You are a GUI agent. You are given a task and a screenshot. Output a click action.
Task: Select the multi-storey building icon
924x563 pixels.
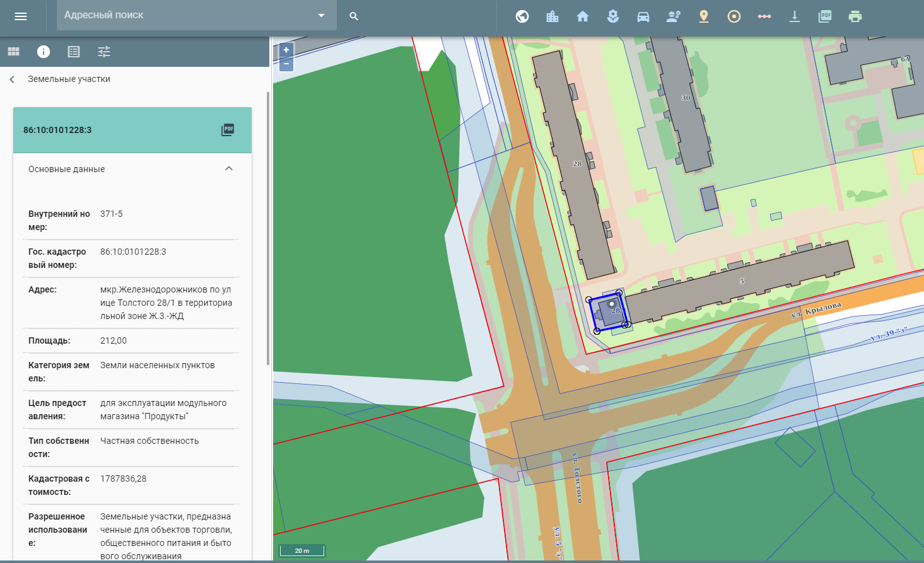[x=553, y=16]
